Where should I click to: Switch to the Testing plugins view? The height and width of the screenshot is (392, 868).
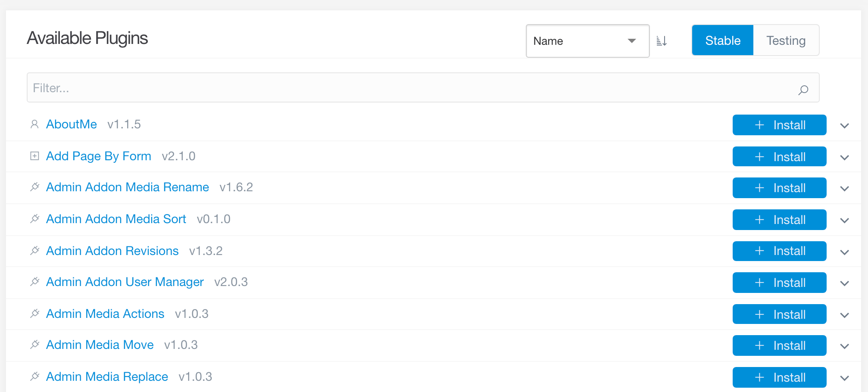tap(786, 40)
